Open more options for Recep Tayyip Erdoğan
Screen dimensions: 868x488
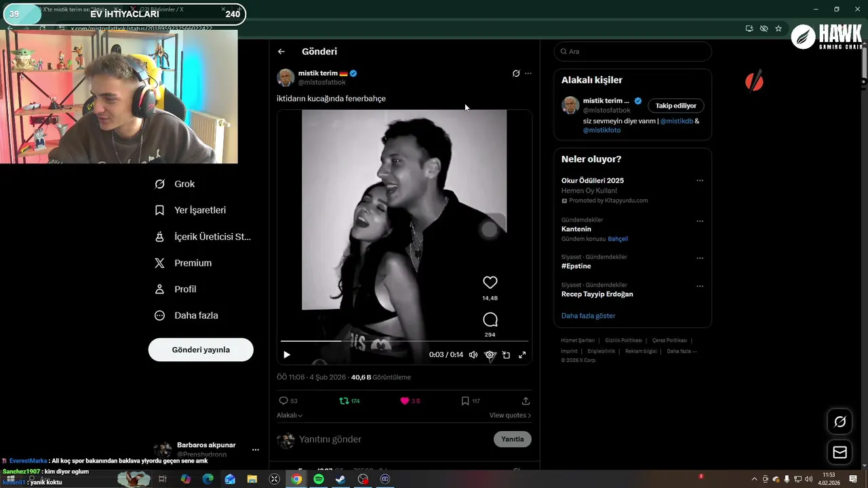tap(700, 286)
